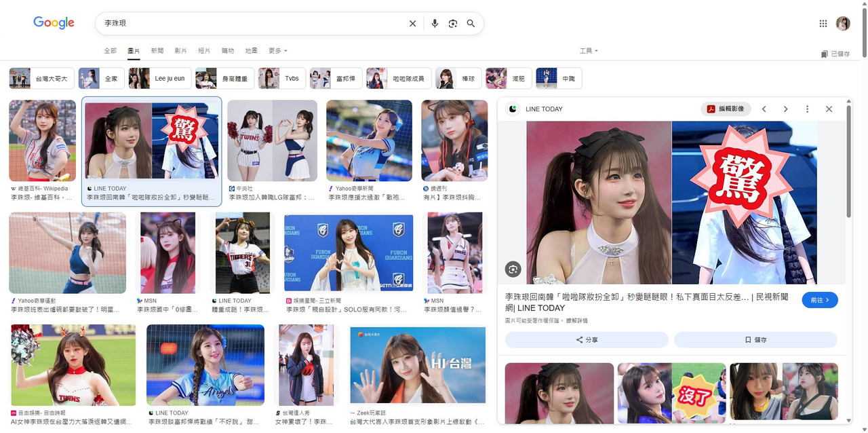Filter by Tvbs chip
Viewport: 868px width, 433px height.
(281, 79)
